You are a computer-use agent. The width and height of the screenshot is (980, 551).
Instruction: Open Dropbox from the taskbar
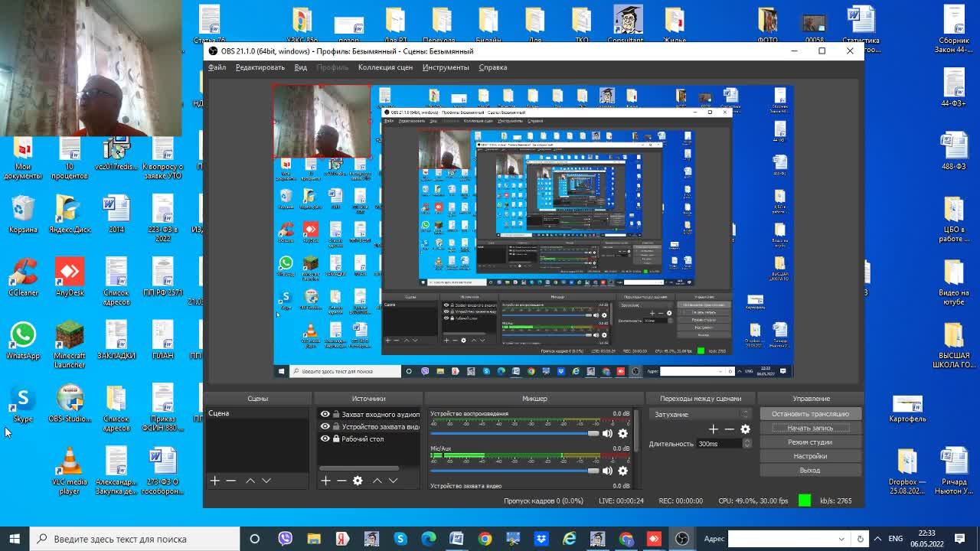click(541, 539)
